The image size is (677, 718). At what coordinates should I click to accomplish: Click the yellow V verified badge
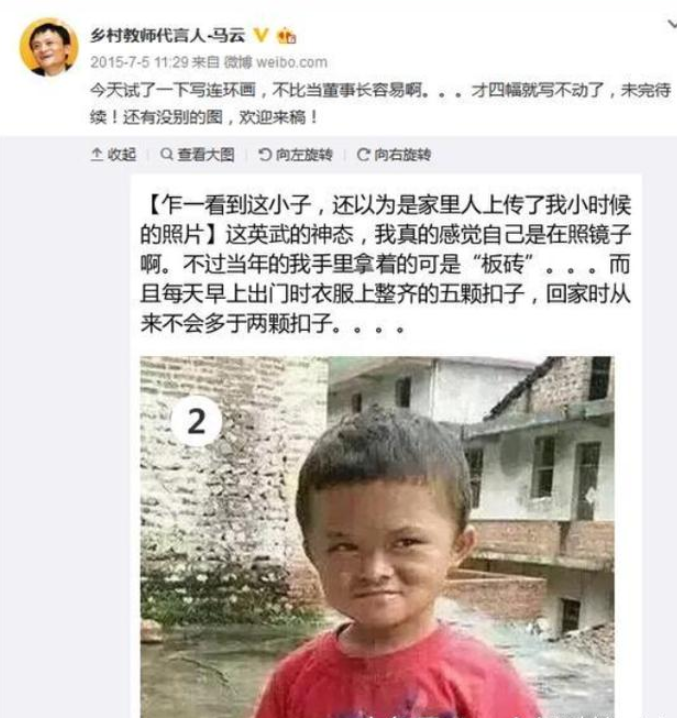[x=261, y=35]
